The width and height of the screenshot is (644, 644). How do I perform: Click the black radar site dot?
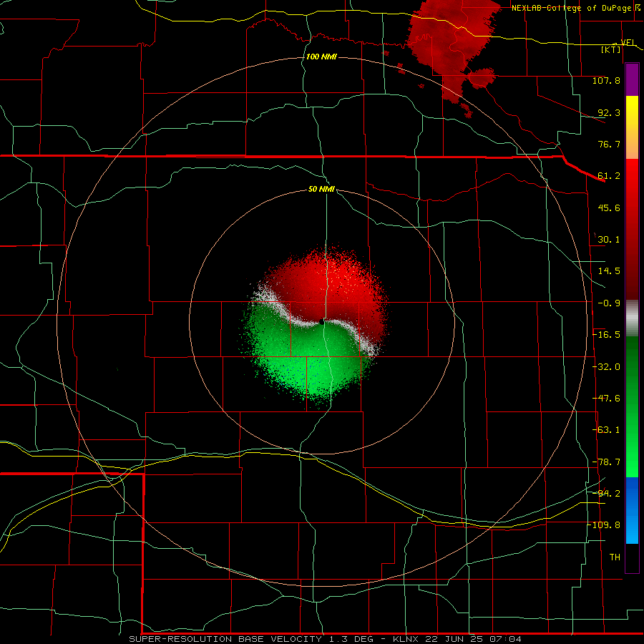coord(322,322)
